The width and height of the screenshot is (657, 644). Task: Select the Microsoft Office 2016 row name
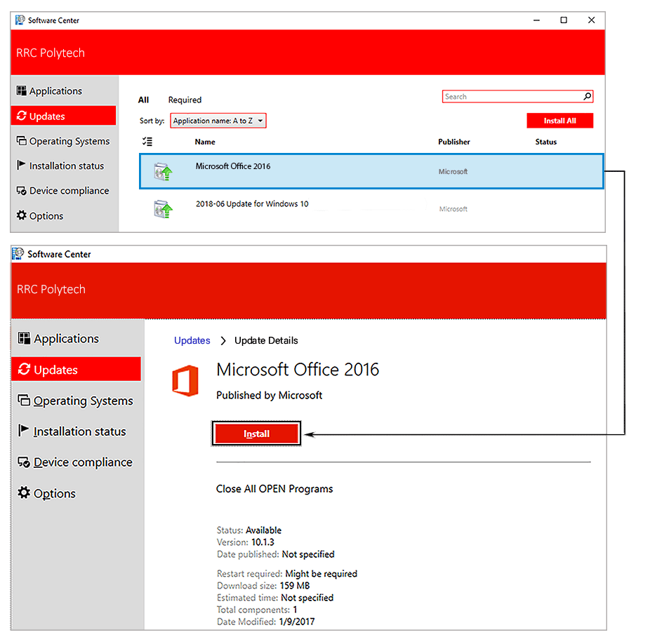coord(233,166)
